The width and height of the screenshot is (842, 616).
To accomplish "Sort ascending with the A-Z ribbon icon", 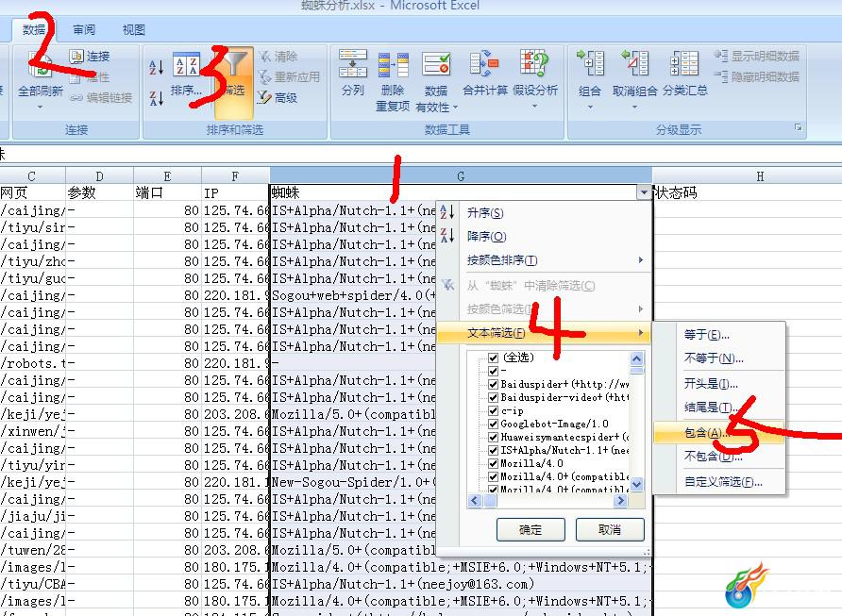I will pyautogui.click(x=157, y=67).
